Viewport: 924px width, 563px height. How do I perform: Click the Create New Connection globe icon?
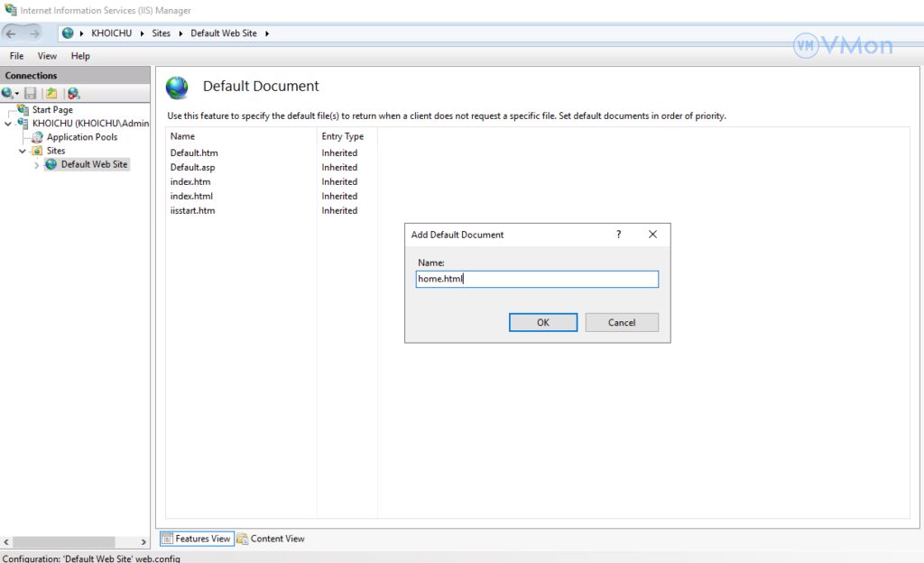tap(8, 94)
